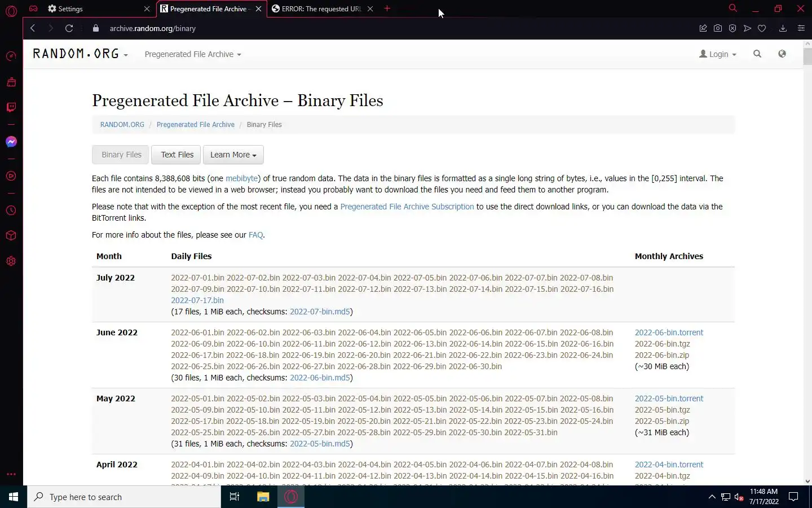This screenshot has width=812, height=508.
Task: Open Facebook Messenger in sidebar
Action: [x=11, y=142]
